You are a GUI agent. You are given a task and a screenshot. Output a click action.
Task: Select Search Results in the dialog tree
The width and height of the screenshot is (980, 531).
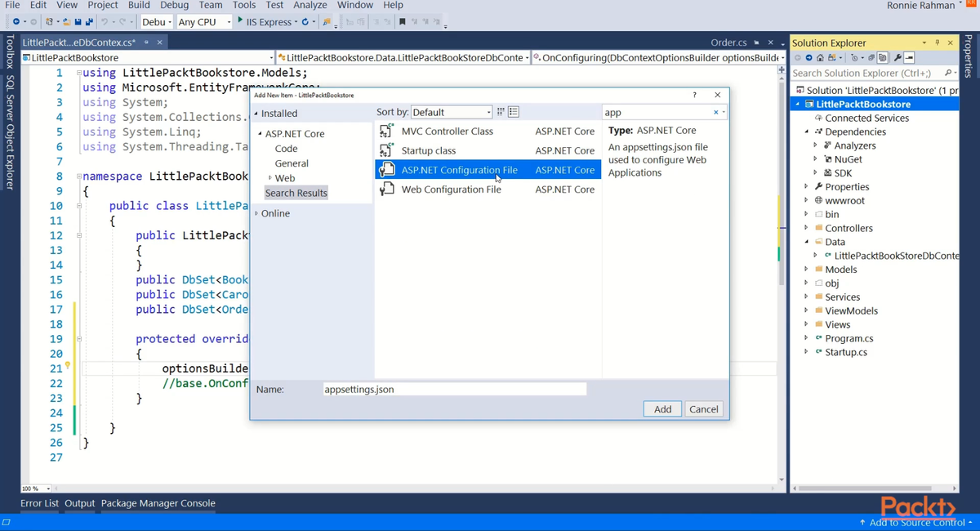[x=296, y=193]
